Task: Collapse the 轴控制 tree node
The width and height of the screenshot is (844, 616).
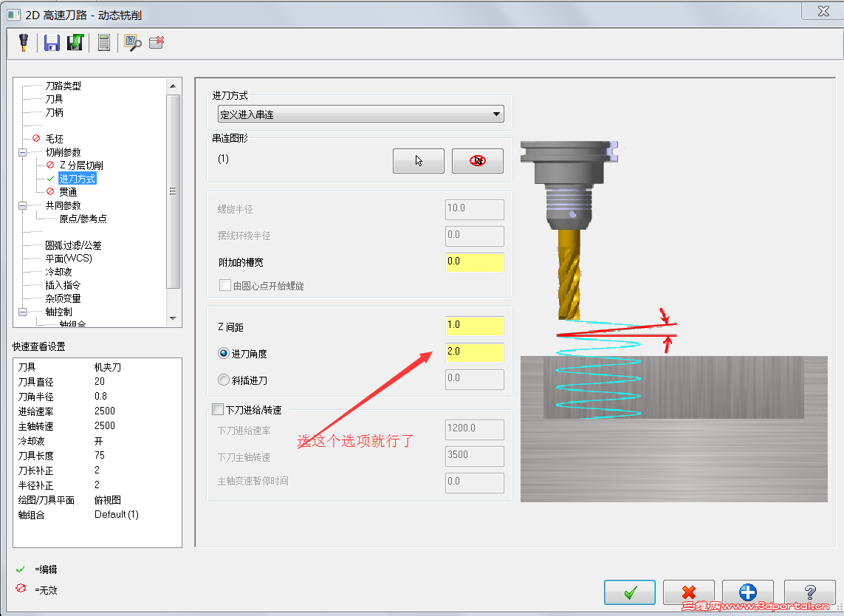Action: pyautogui.click(x=23, y=312)
